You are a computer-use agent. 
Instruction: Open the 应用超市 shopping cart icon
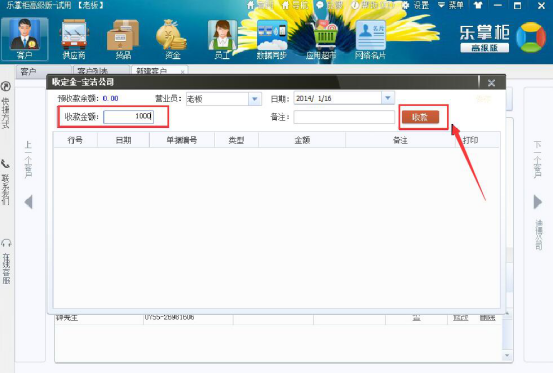[321, 39]
